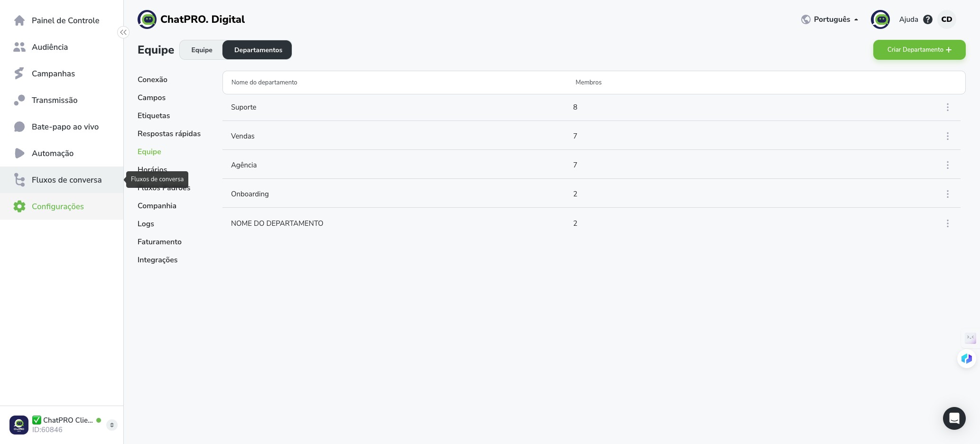Switch to the Departamentos tab
Screen dimensions: 980x444
(258, 50)
